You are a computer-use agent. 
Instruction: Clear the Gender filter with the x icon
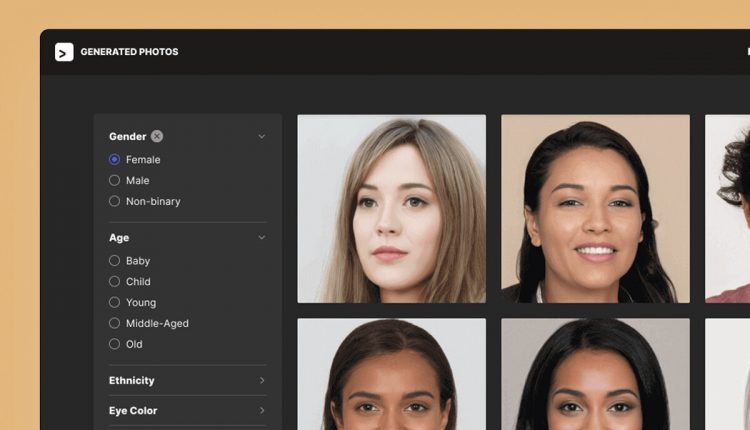click(157, 136)
